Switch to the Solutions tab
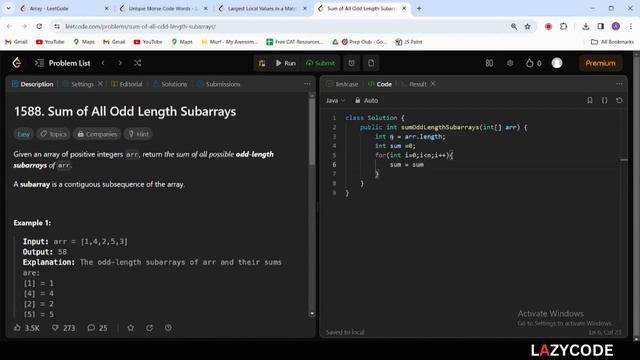The height and width of the screenshot is (360, 640). (170, 84)
